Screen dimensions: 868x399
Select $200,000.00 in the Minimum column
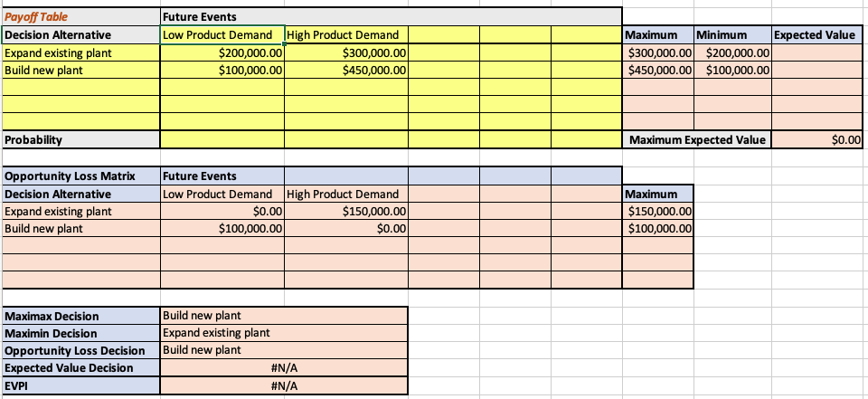pos(732,53)
